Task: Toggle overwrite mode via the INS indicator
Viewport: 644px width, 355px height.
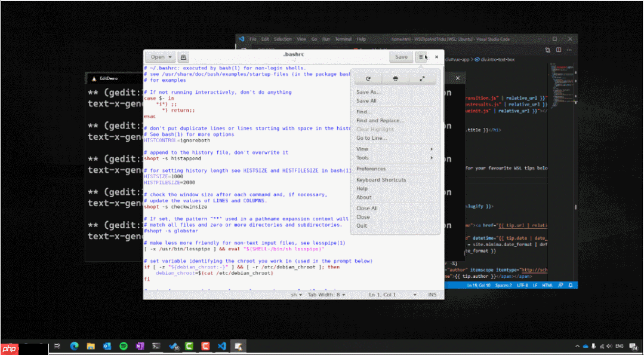Action: (x=433, y=294)
